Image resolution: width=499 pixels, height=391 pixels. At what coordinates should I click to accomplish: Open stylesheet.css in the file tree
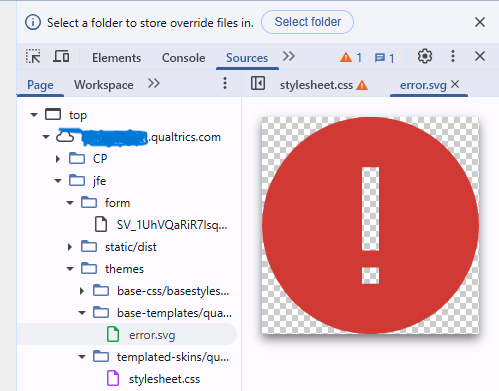click(164, 379)
